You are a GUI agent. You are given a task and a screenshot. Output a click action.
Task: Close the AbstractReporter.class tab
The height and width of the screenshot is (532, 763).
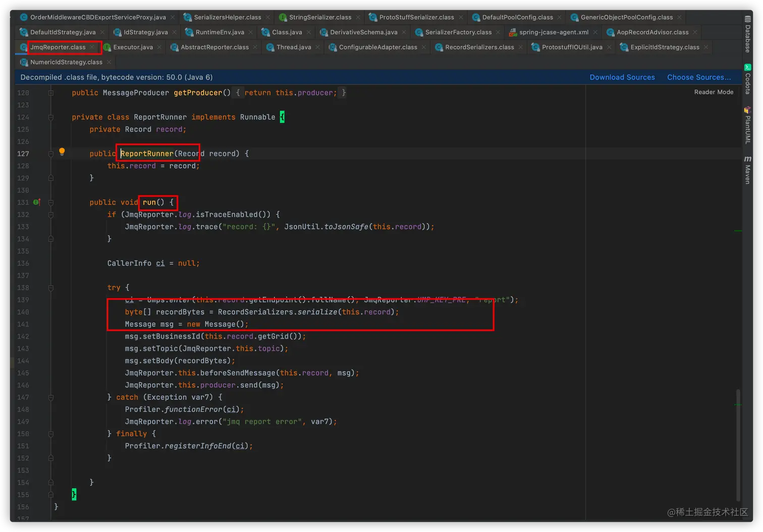[x=255, y=47]
